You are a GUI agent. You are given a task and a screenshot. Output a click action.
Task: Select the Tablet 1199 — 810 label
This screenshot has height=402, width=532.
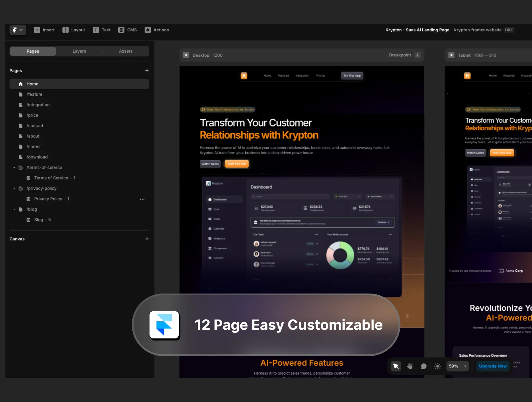477,55
